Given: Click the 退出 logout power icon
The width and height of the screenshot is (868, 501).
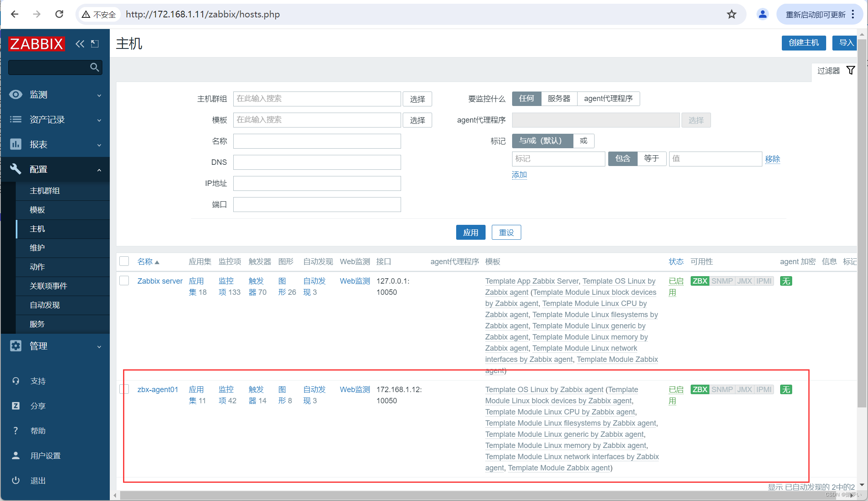Looking at the screenshot, I should coord(15,480).
